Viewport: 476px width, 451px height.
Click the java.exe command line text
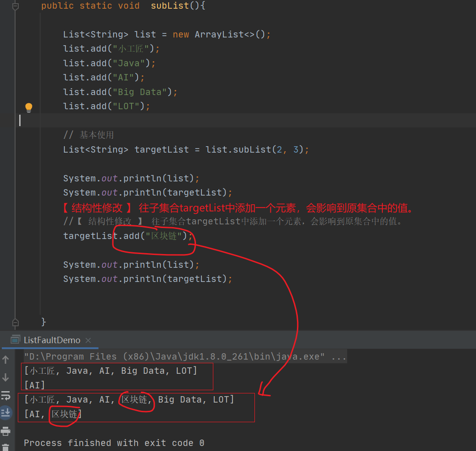(185, 356)
